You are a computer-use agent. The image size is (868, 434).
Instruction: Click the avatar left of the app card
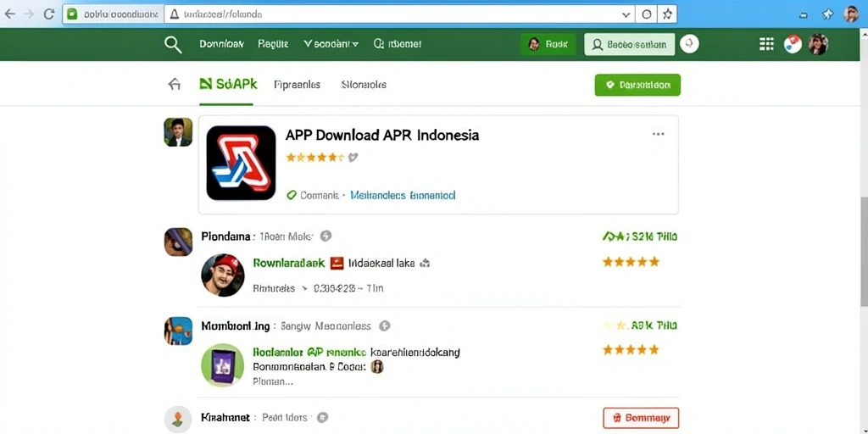tap(178, 131)
